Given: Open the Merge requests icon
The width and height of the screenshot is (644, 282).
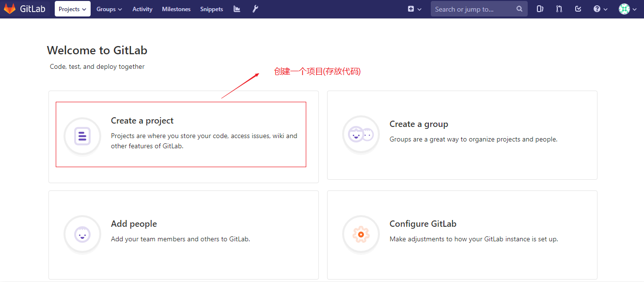Looking at the screenshot, I should (559, 9).
